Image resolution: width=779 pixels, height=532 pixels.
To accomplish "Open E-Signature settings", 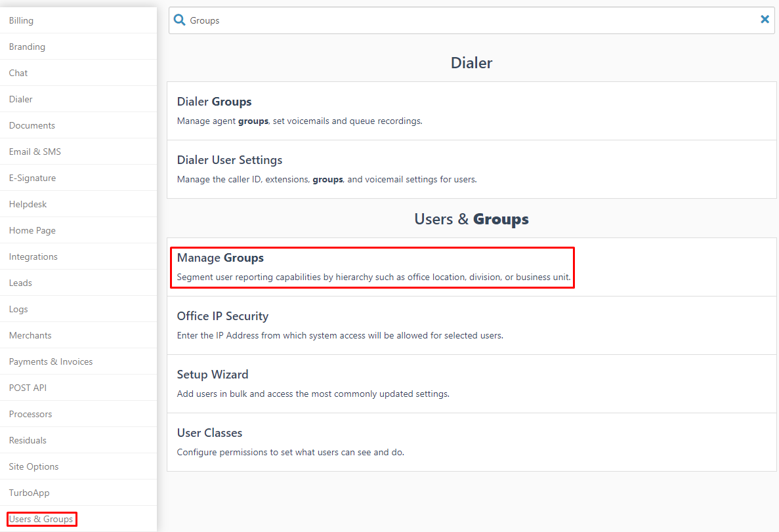I will [79, 178].
